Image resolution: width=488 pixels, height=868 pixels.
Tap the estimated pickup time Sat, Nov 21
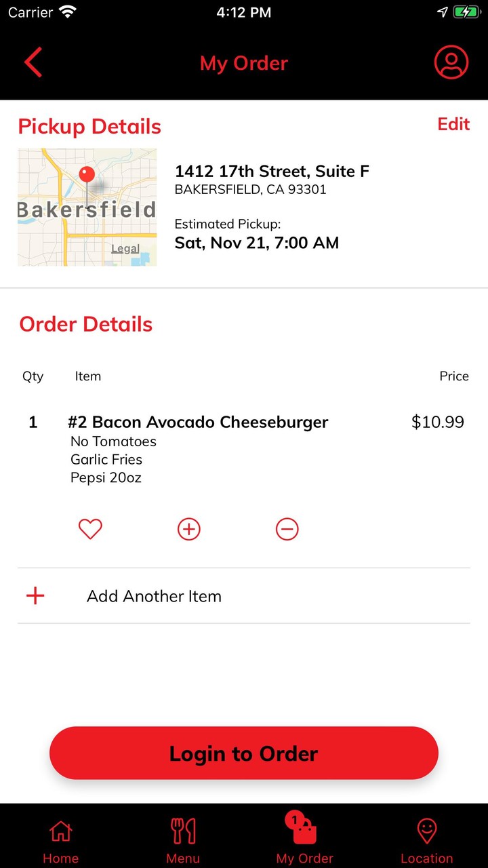point(257,243)
